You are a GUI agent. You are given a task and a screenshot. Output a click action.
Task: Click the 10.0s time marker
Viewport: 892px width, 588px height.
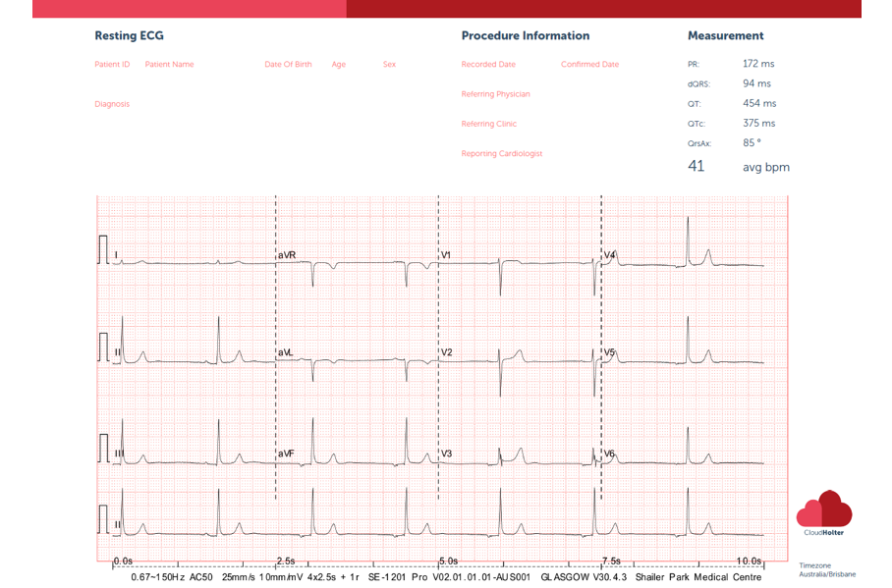(749, 561)
